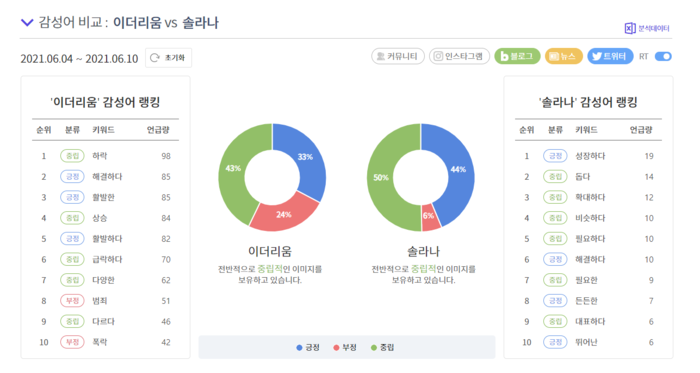The image size is (700, 373).
Task: Click the red 24% slice of 이더리움 donut
Action: (284, 214)
